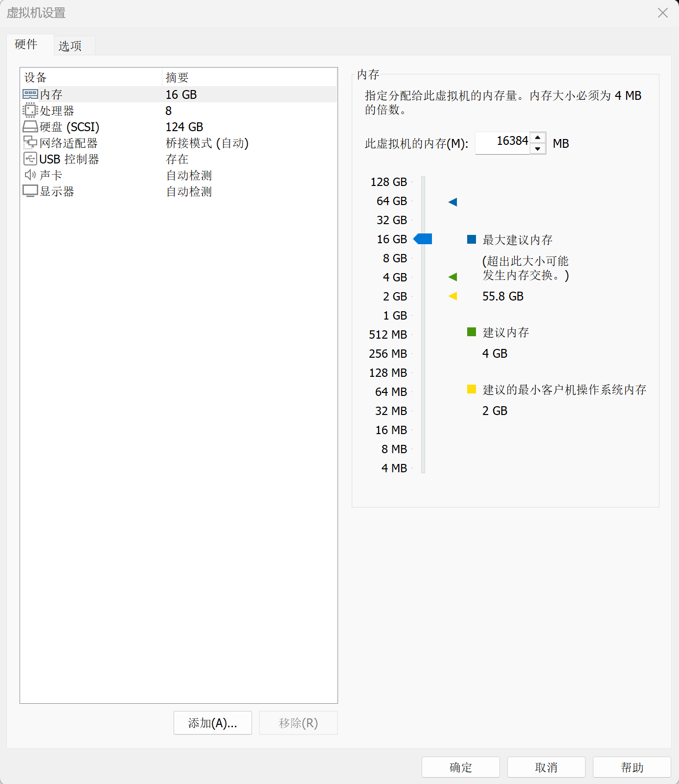The width and height of the screenshot is (679, 784).
Task: Click the hard disk (硬盘 SCSI) icon
Action: (x=30, y=127)
